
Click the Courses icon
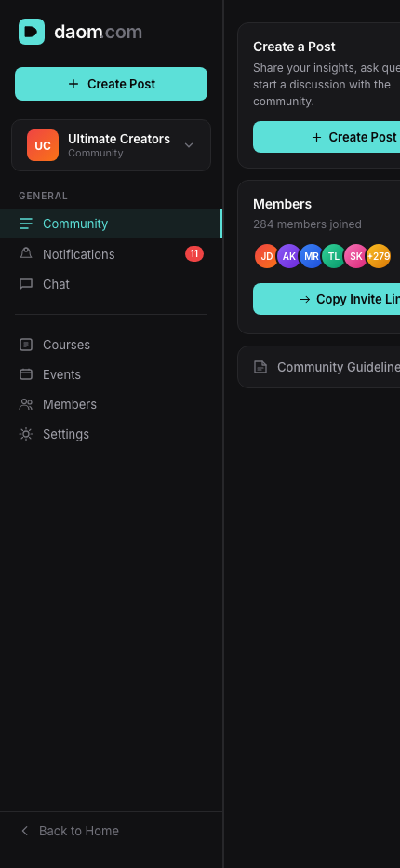(x=26, y=345)
